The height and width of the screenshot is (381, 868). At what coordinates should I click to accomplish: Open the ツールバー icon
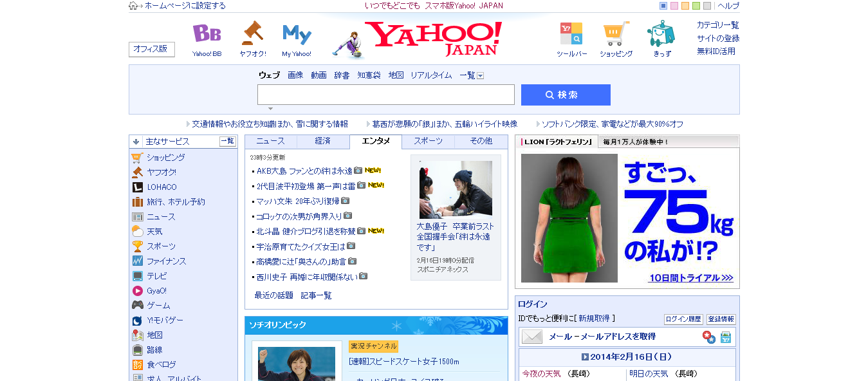click(x=571, y=33)
